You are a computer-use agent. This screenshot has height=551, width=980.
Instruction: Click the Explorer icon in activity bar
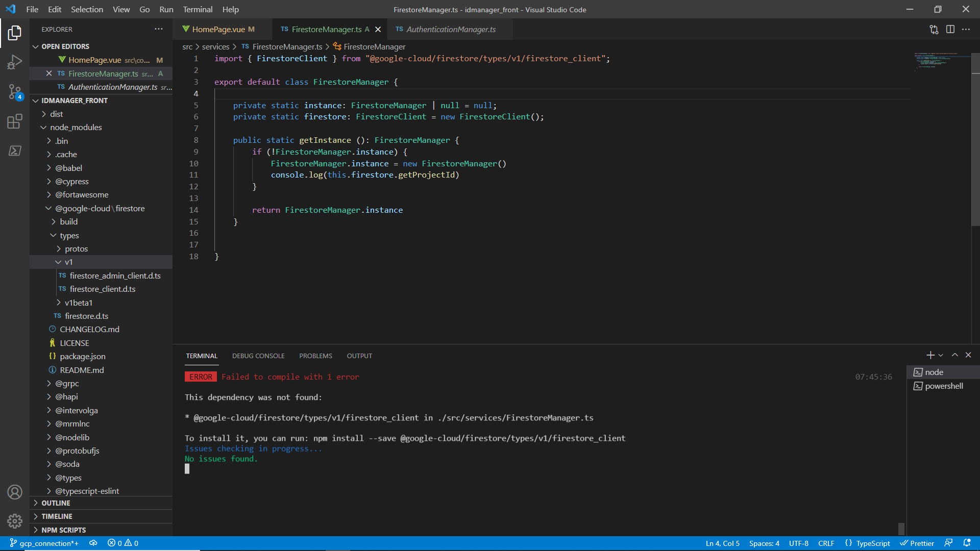tap(15, 32)
